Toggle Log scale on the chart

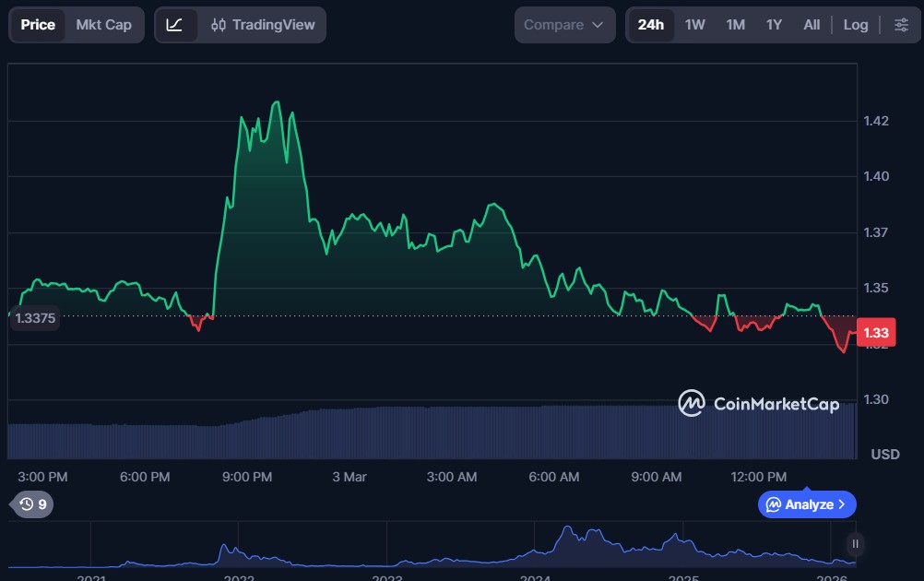(855, 25)
